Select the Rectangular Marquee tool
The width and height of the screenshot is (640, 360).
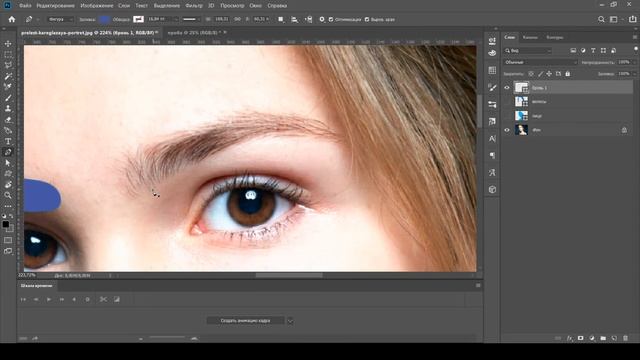[x=8, y=54]
